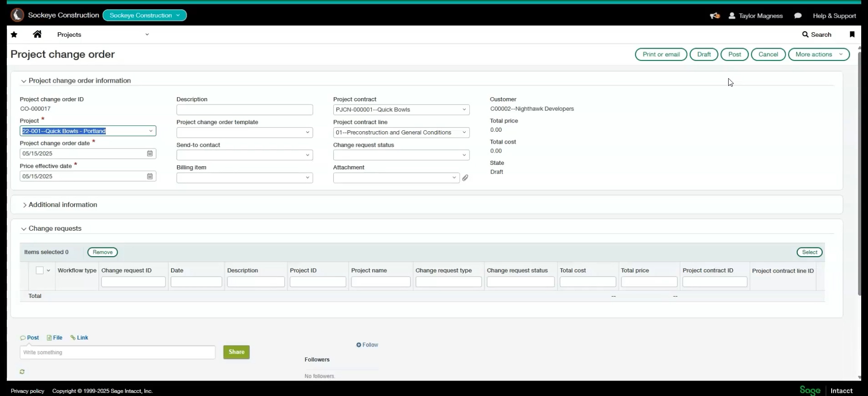Click the Select button in Change requests
Image resolution: width=868 pixels, height=396 pixels.
(809, 252)
